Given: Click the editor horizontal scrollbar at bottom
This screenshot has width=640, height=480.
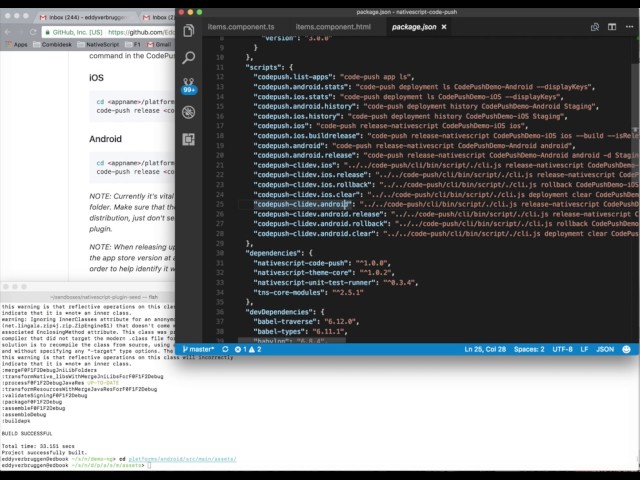Looking at the screenshot, I should (x=292, y=340).
